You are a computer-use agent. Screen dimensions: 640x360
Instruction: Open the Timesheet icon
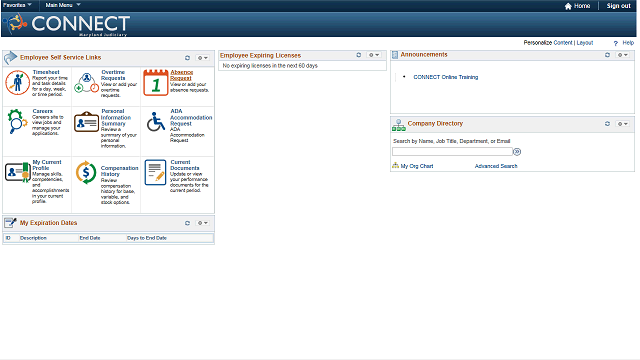(17, 82)
